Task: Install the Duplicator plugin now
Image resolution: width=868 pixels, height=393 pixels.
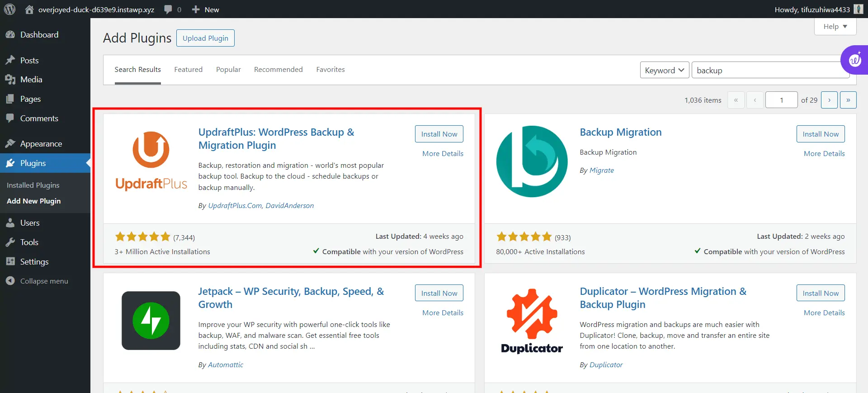Action: [x=821, y=293]
